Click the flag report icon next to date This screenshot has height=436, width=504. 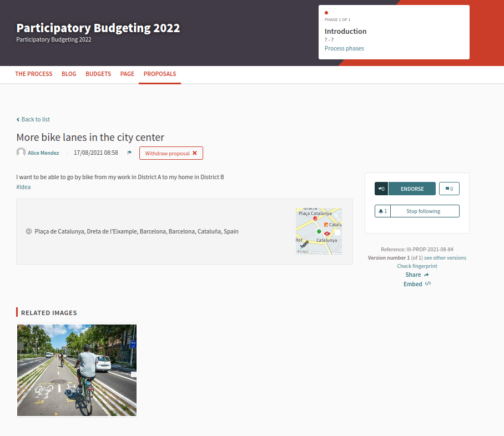tap(129, 153)
